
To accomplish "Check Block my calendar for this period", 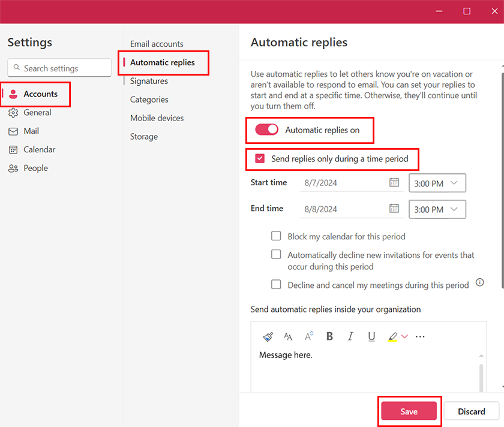I will pos(276,236).
